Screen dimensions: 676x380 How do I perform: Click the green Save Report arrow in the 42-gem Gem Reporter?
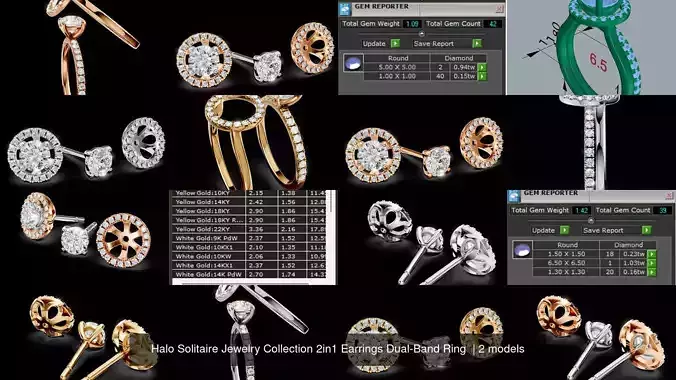pyautogui.click(x=477, y=43)
